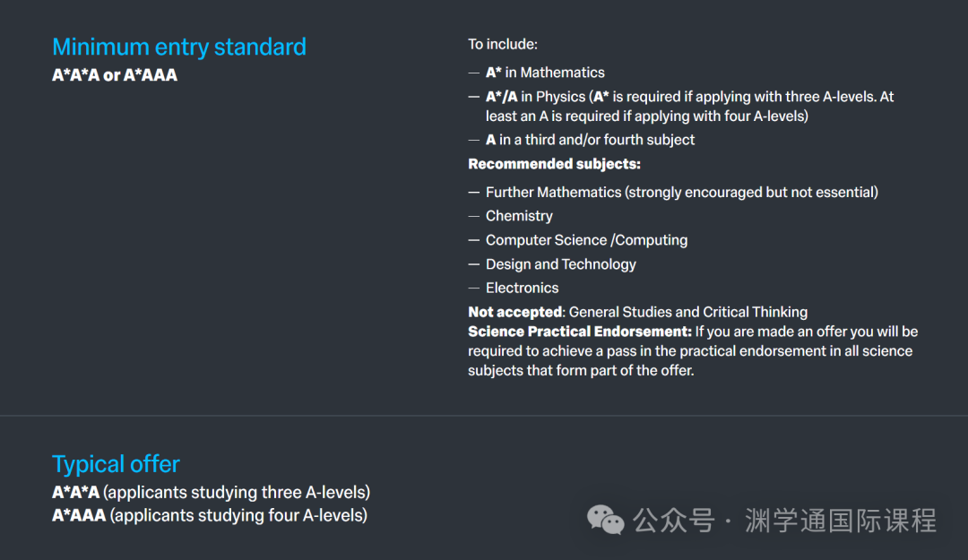The image size is (968, 560).
Task: Click the "Chemistry" recommended subject
Action: pos(519,216)
